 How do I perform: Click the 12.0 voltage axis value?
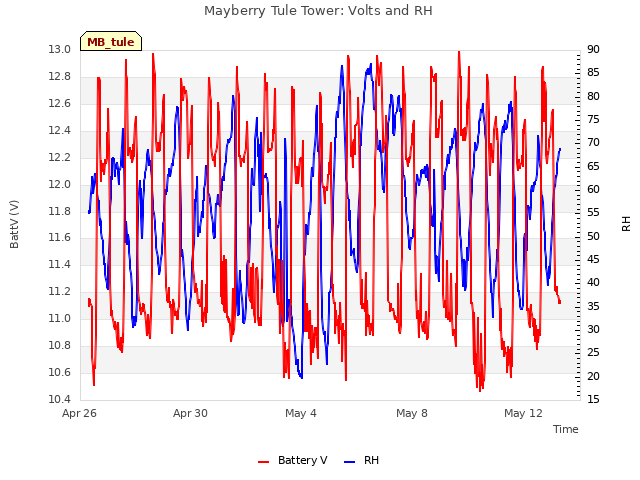[x=59, y=184]
